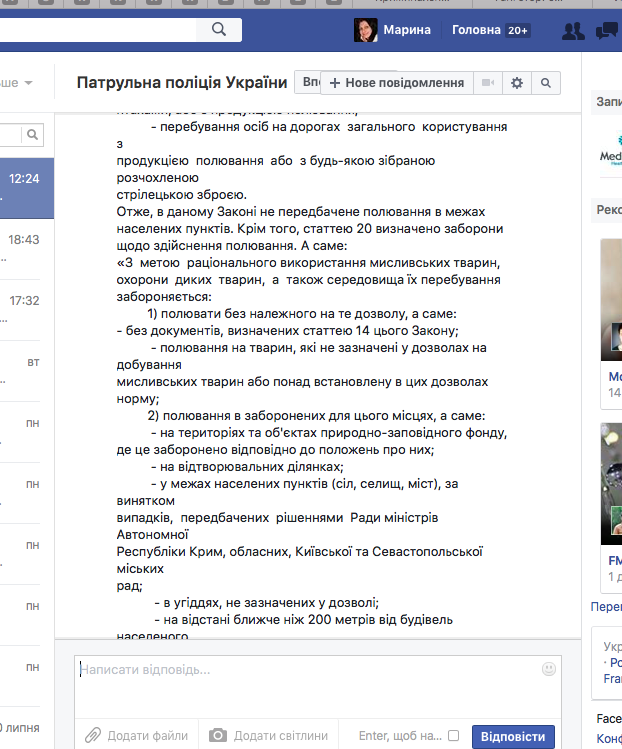Search within this conversation
This screenshot has width=622, height=749.
point(546,83)
